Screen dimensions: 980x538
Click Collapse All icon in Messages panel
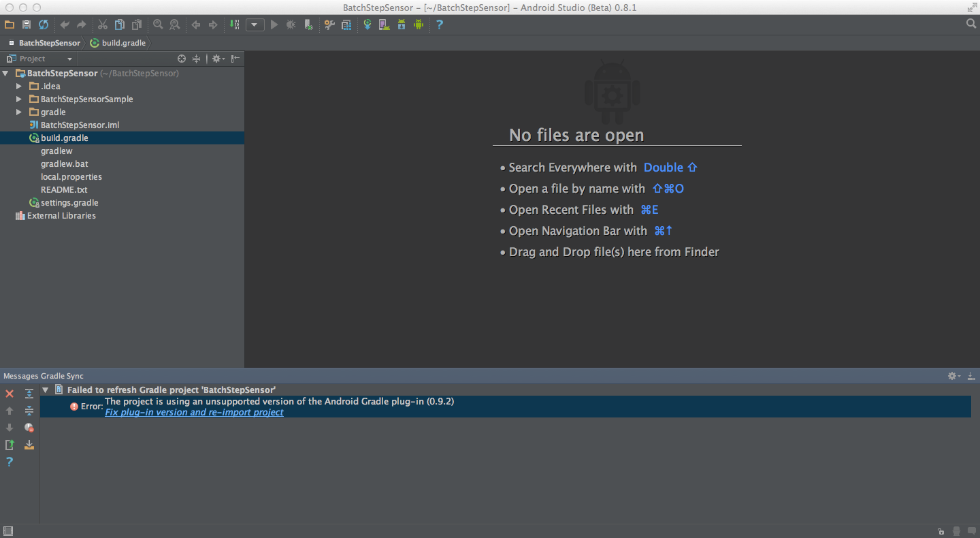[29, 411]
